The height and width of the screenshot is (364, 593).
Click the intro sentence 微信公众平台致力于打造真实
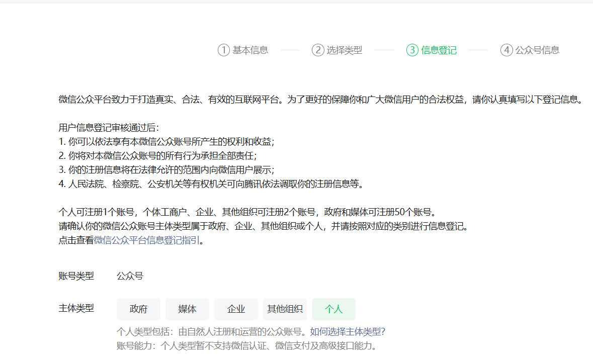click(321, 100)
